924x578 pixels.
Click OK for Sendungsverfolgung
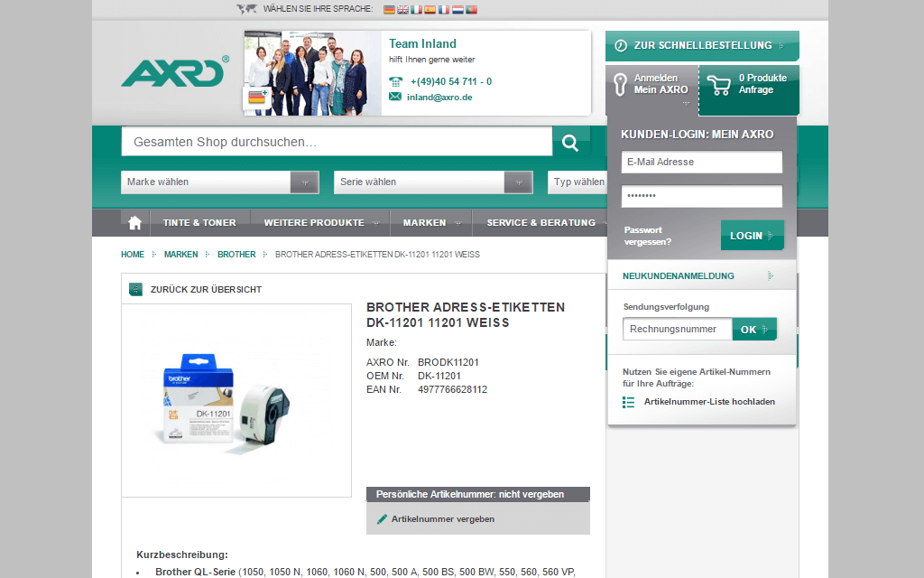(754, 329)
